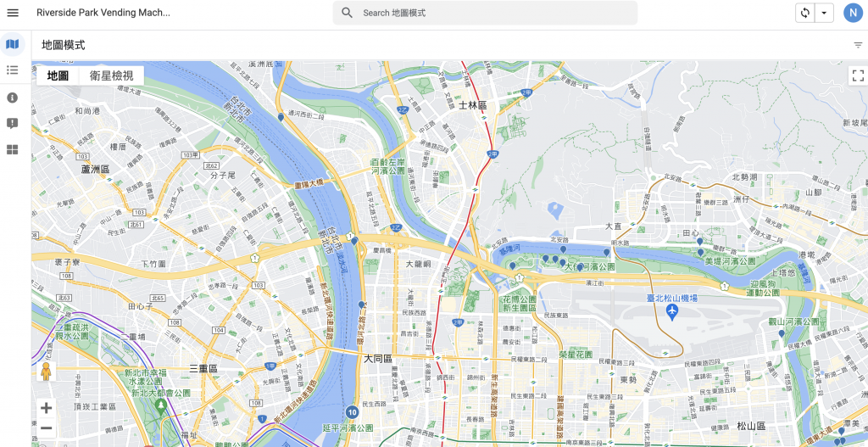The image size is (868, 447).
Task: Zoom in with the plus button
Action: click(47, 408)
